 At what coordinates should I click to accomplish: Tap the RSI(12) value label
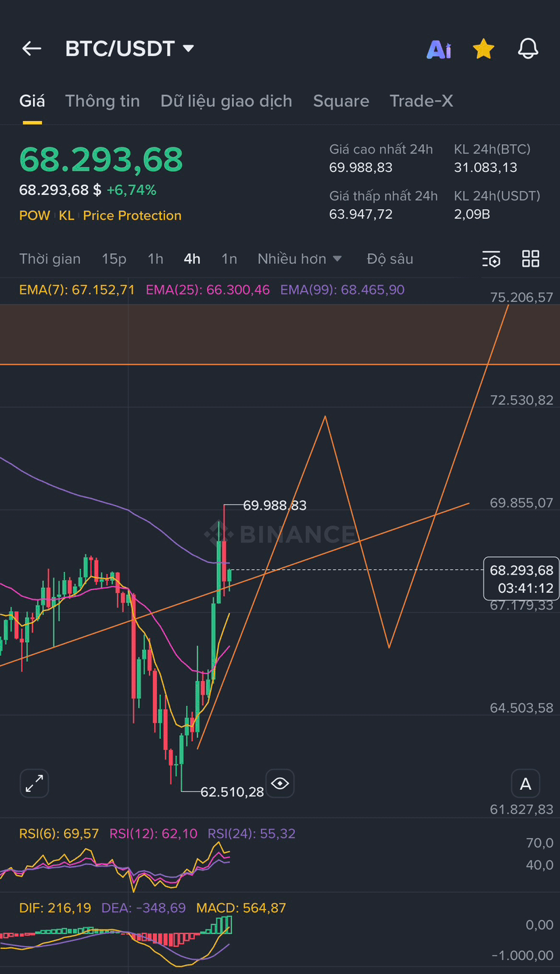[x=154, y=833]
